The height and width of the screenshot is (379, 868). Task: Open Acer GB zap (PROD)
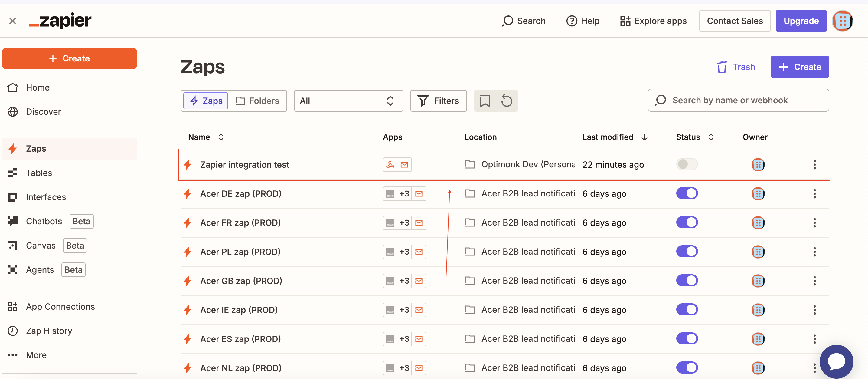coord(241,281)
